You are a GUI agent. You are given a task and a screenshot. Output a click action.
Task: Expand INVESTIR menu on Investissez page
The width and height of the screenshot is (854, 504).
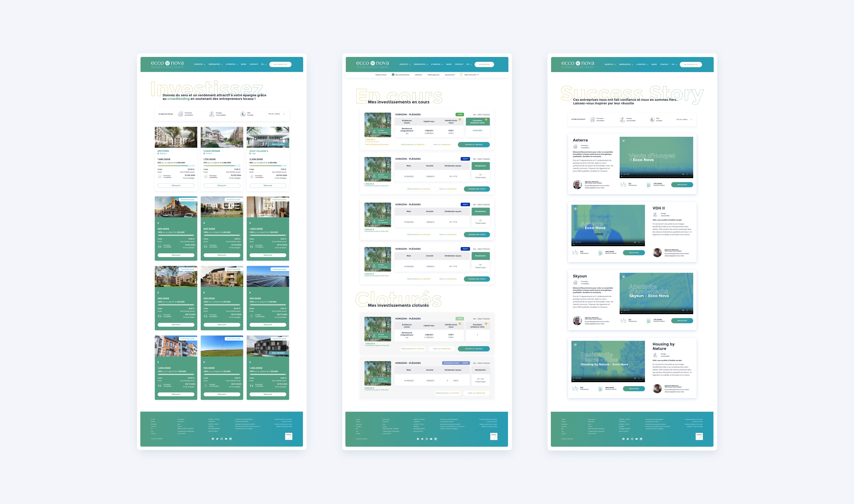(x=200, y=64)
